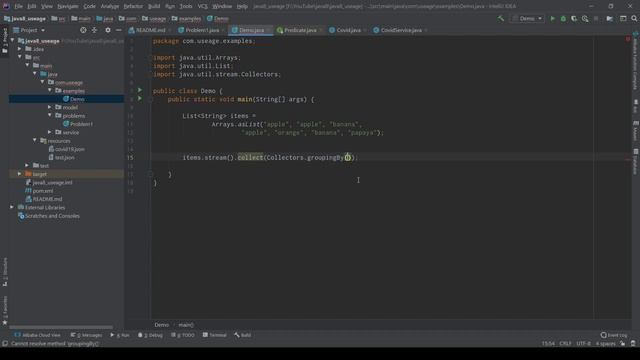Open the Navigate menu
The image size is (640, 360).
pyautogui.click(x=68, y=6)
